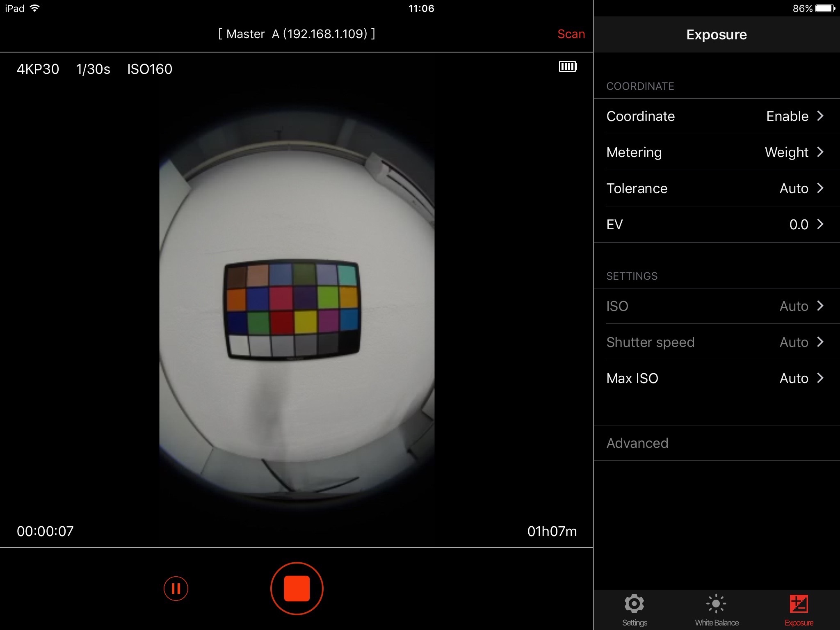The image size is (840, 630).
Task: Open the Metering Weight option
Action: 717,152
